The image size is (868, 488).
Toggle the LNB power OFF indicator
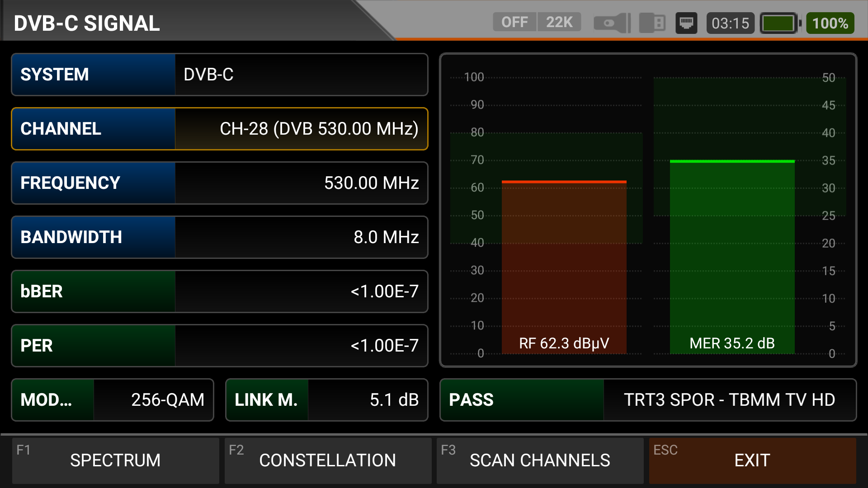514,22
